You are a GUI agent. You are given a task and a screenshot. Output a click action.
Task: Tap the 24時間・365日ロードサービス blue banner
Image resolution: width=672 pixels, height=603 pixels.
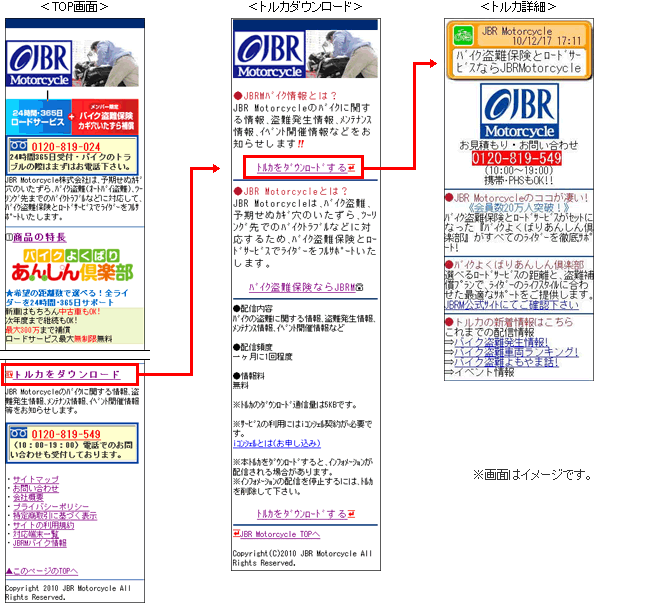(38, 117)
